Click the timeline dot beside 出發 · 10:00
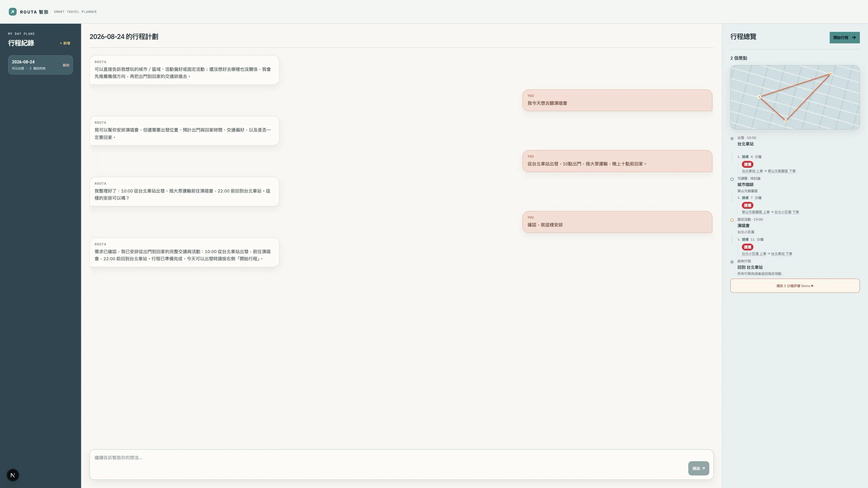Viewport: 868px width, 488px height. (x=732, y=139)
